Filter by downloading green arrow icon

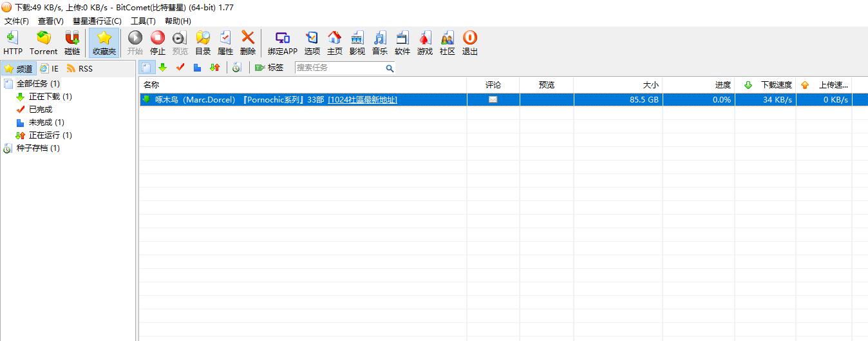coord(163,67)
